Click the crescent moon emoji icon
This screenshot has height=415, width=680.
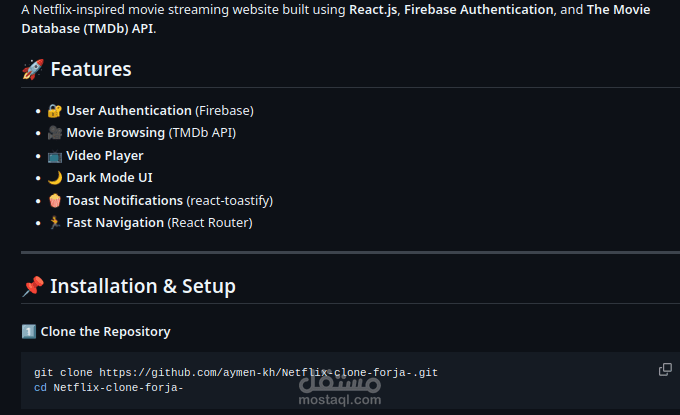[55, 178]
